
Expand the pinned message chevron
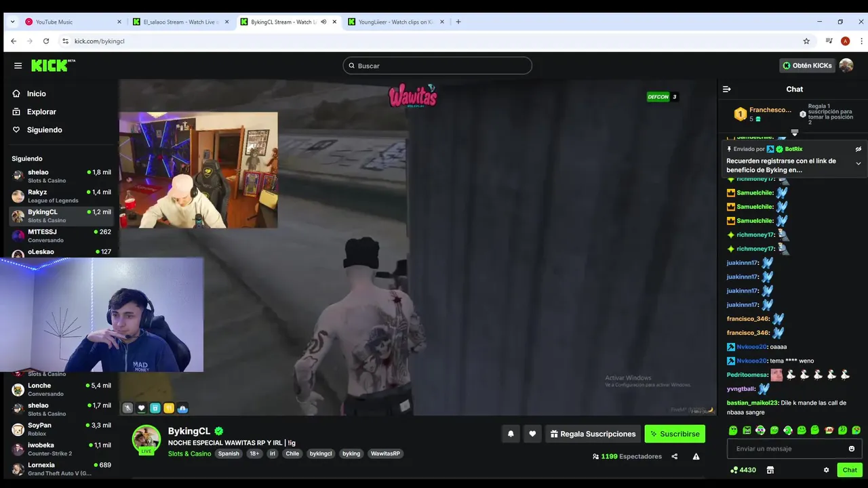[x=858, y=163]
